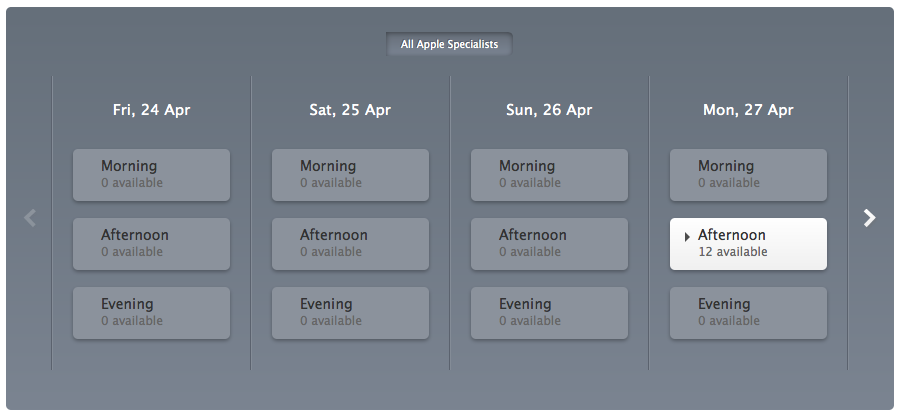Click the Sun, 26 Apr date header
Image resolution: width=900 pixels, height=417 pixels.
[549, 110]
